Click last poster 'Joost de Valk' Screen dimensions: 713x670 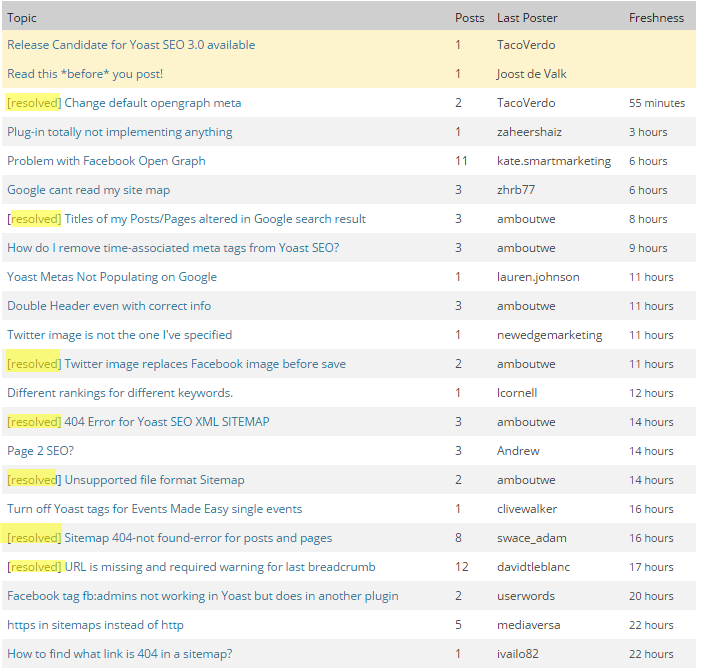532,74
